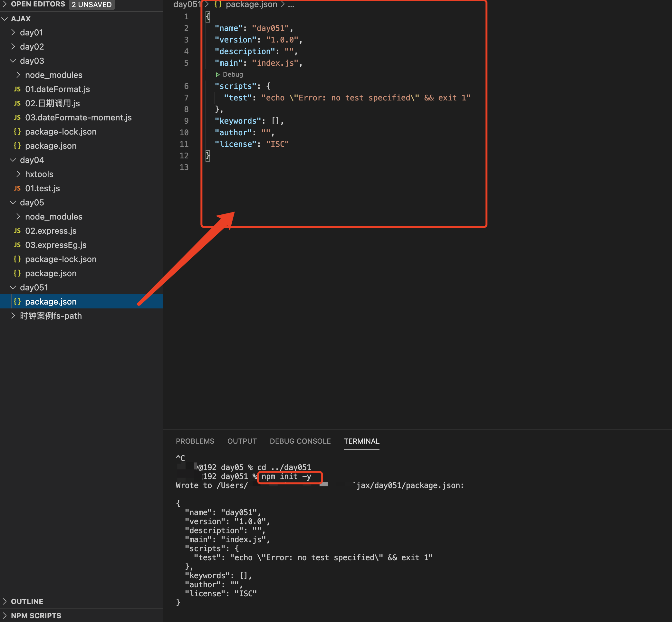Select the JS icon of 03.expressEg.js

pos(17,245)
